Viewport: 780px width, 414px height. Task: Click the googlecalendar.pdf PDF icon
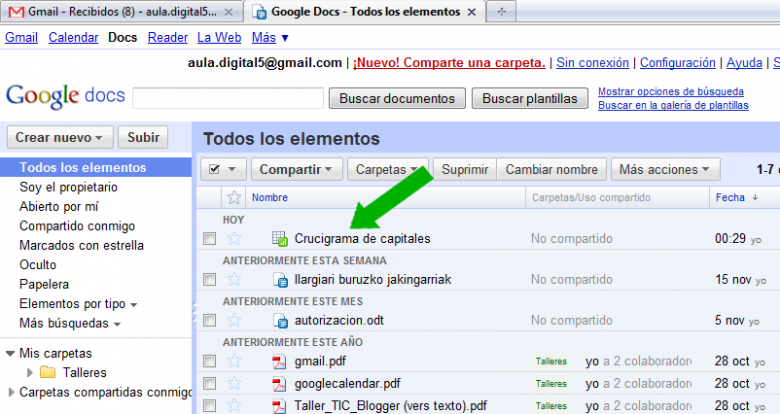coord(279,384)
